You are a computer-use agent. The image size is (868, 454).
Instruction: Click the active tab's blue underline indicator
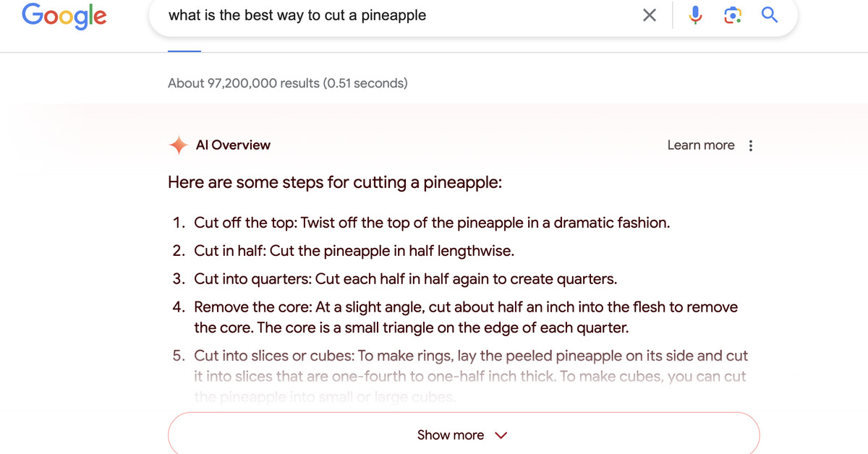click(184, 51)
